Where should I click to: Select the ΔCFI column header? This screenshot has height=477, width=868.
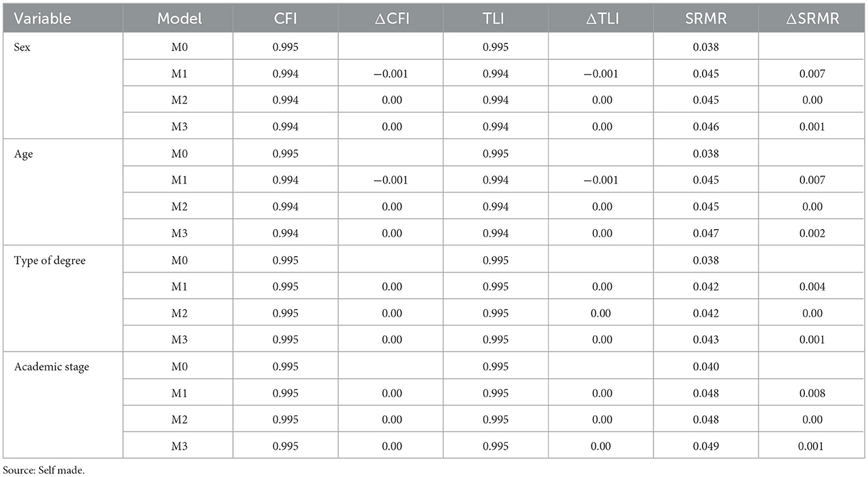(391, 19)
